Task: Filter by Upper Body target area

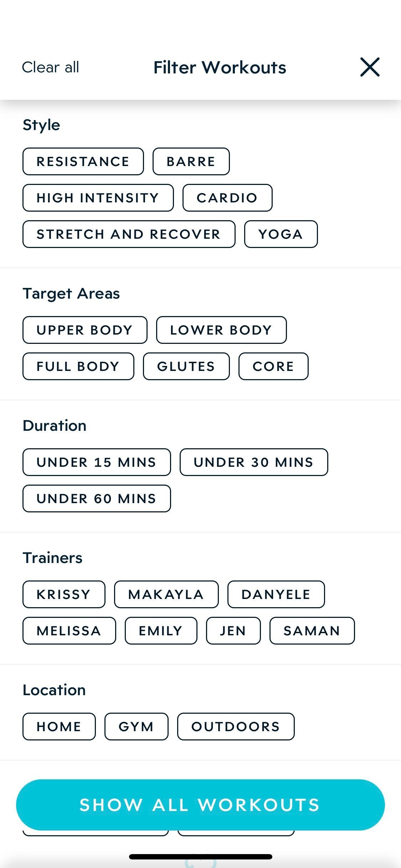Action: click(85, 330)
